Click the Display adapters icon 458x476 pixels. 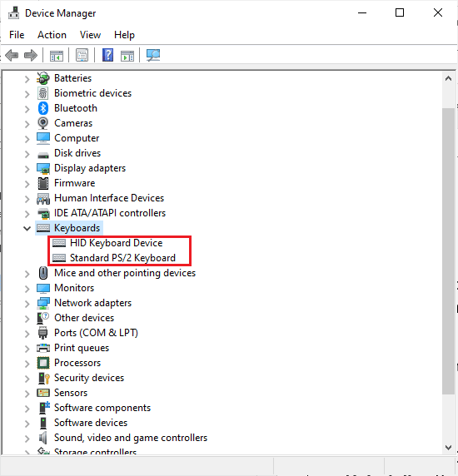tap(43, 168)
